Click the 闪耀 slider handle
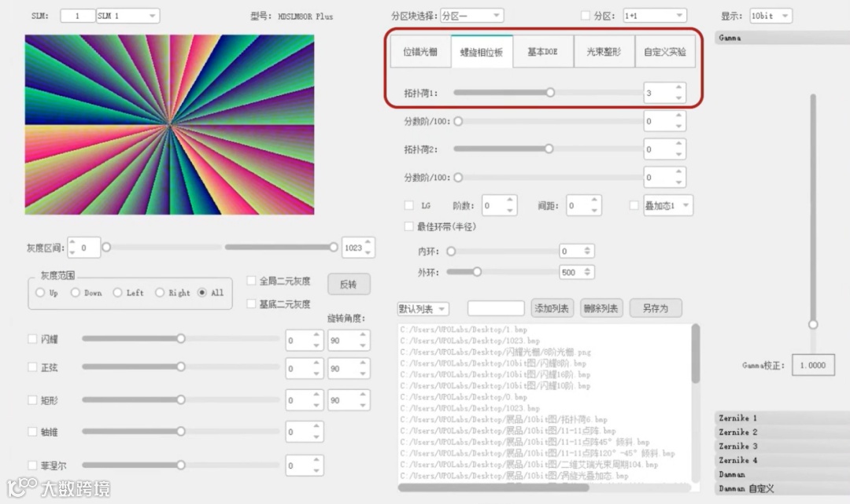This screenshot has height=504, width=850. (180, 338)
